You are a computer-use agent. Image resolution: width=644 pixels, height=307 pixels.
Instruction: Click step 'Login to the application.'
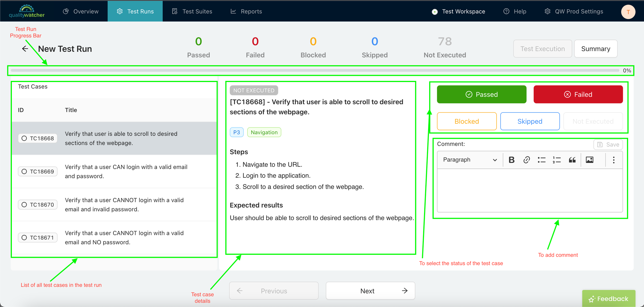tap(276, 176)
